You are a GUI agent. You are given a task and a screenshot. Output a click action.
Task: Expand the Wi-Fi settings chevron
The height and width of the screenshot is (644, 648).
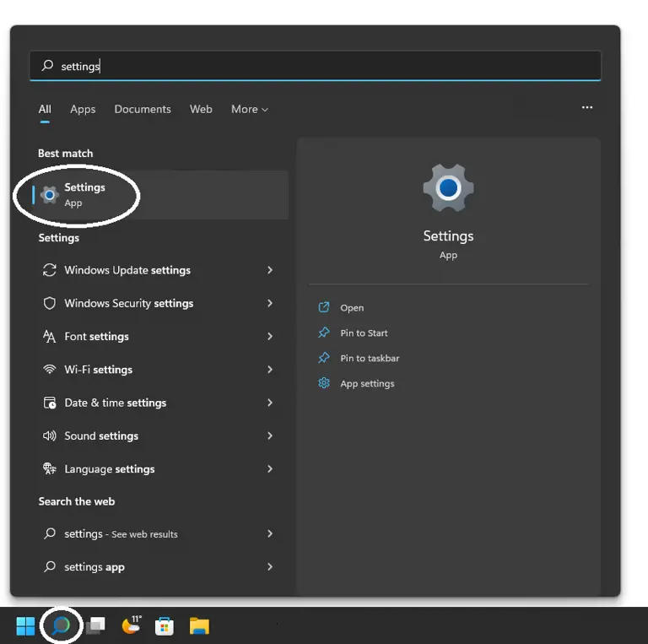270,370
